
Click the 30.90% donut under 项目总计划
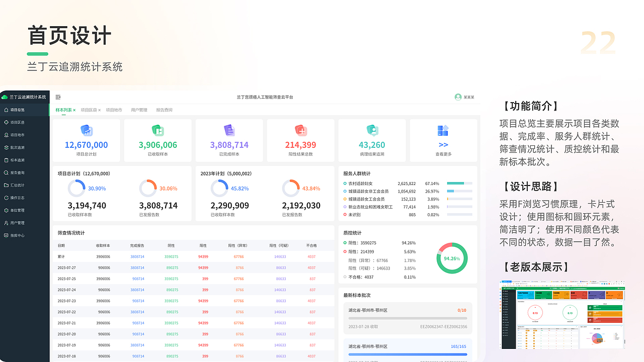pyautogui.click(x=76, y=188)
